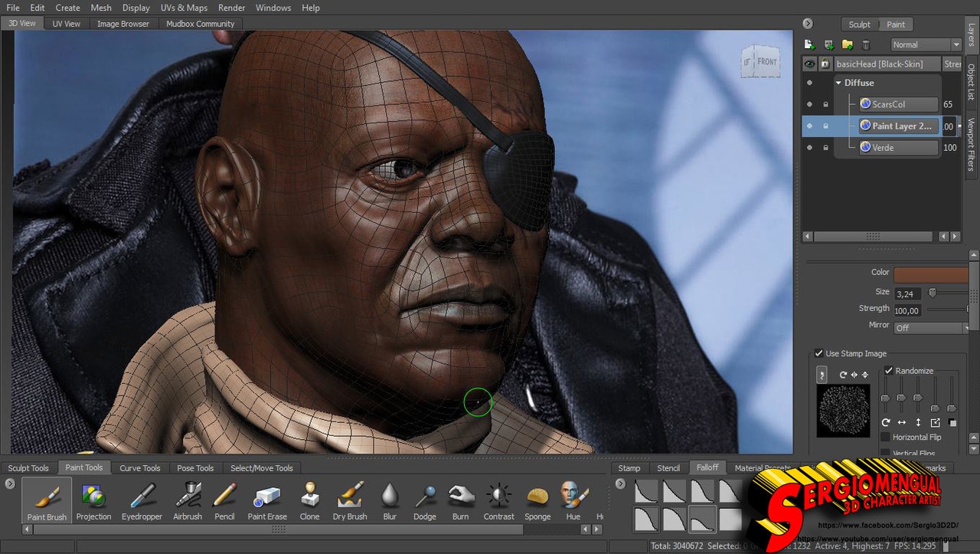Screen dimensions: 980x554
Task: Open the Sculpt Tools tab
Action: tap(28, 468)
